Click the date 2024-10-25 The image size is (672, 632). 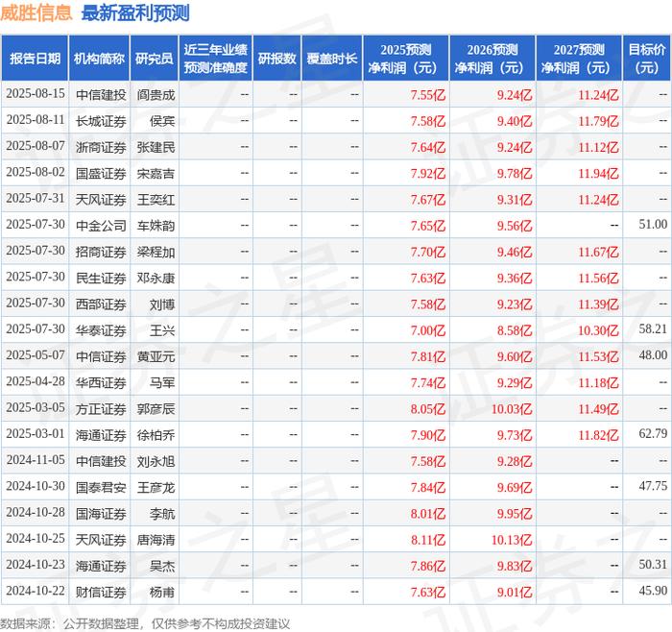point(36,539)
